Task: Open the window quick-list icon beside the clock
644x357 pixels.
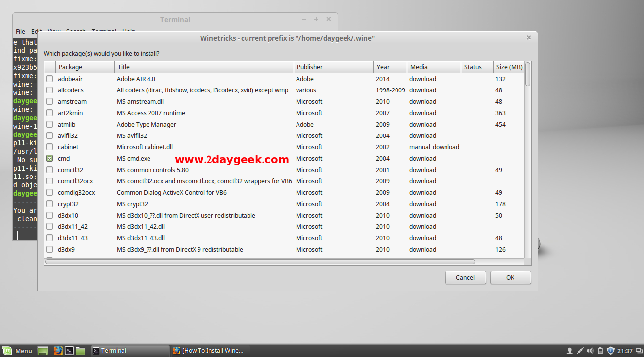Action: click(639, 351)
